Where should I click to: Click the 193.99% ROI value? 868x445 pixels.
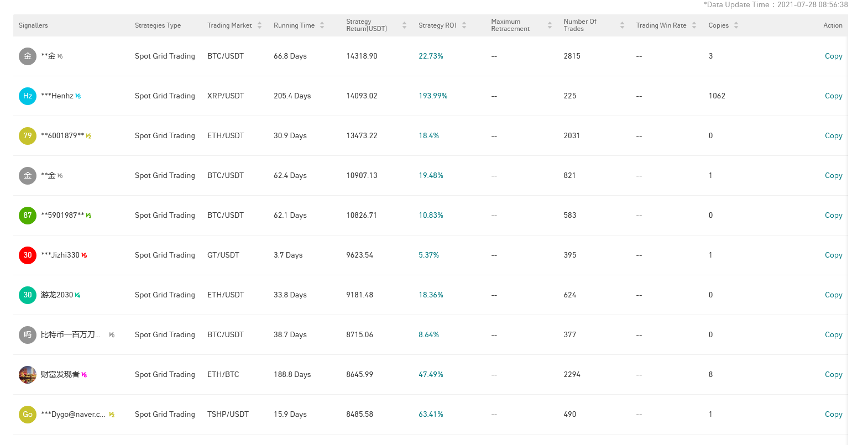coord(433,96)
